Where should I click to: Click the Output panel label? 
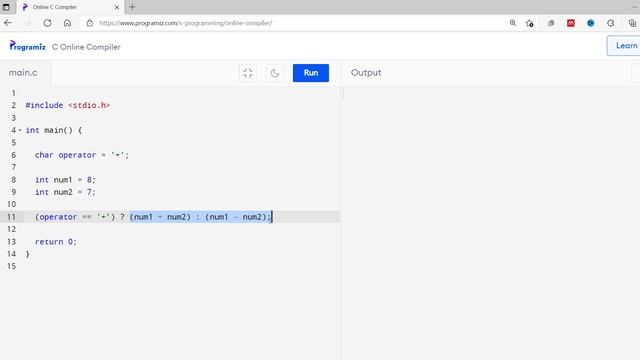coord(366,73)
